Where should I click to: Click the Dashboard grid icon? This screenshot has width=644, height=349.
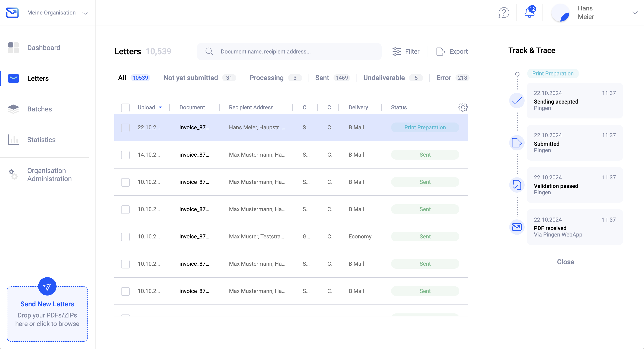(x=13, y=48)
